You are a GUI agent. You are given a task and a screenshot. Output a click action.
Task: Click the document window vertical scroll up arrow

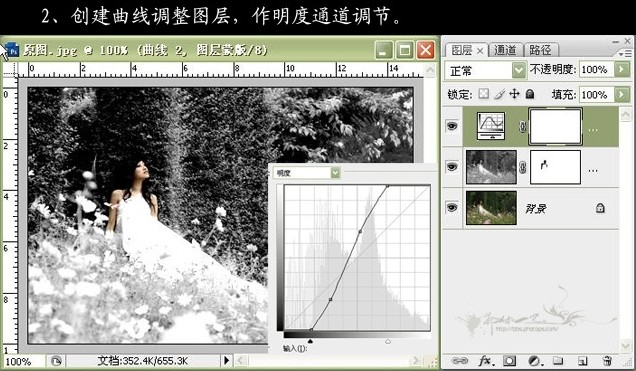point(430,70)
